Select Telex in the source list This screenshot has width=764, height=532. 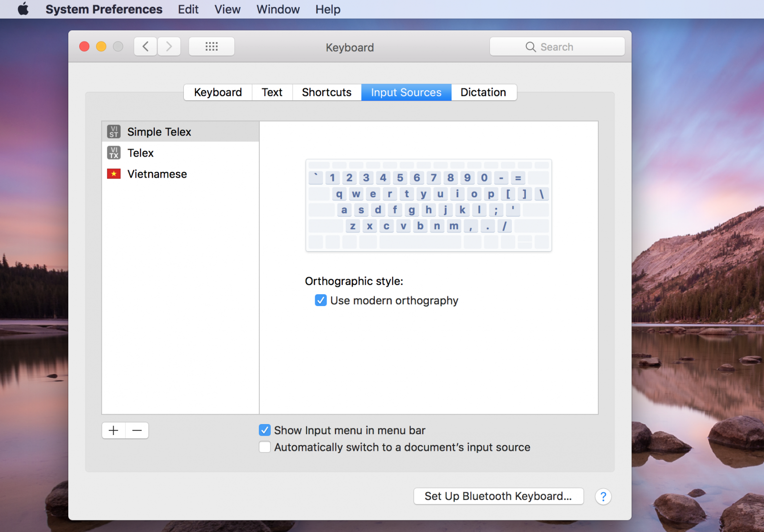pos(180,153)
